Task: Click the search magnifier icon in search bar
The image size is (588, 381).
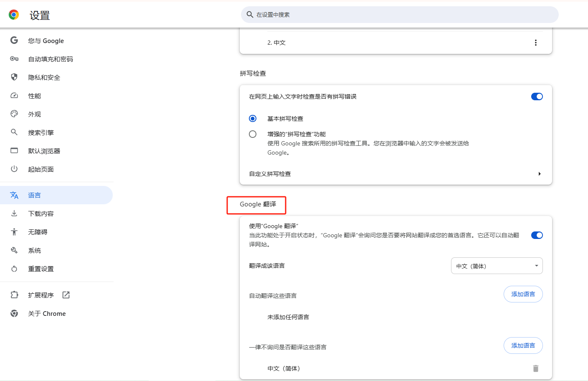Action: [250, 15]
